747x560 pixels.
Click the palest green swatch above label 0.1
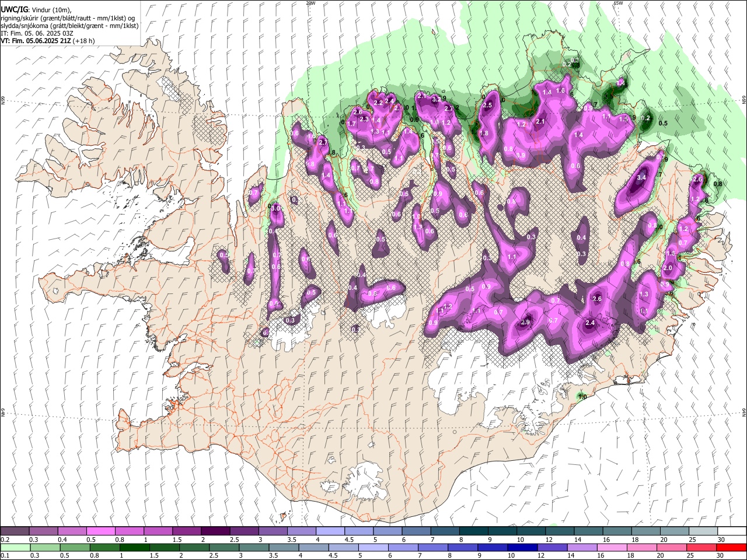pos(15,547)
